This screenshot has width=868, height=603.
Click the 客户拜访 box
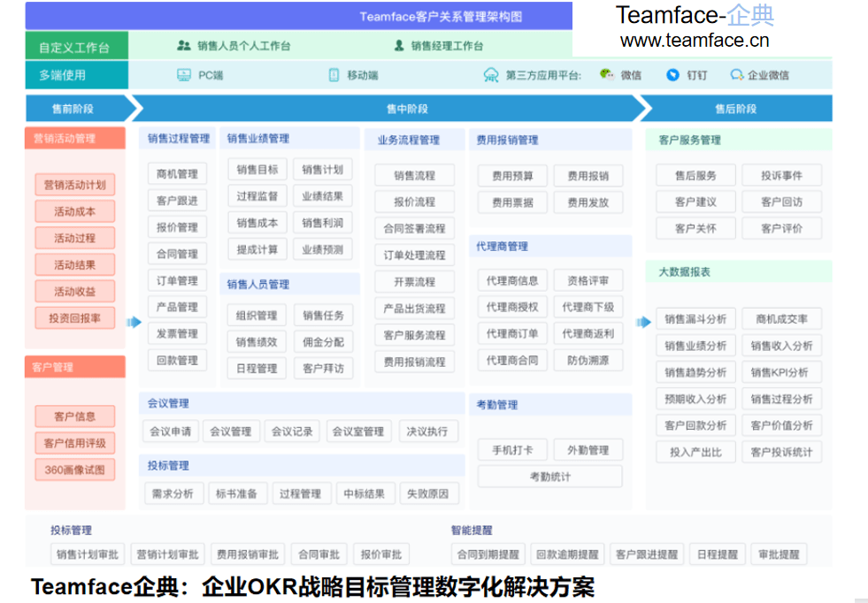pyautogui.click(x=323, y=369)
